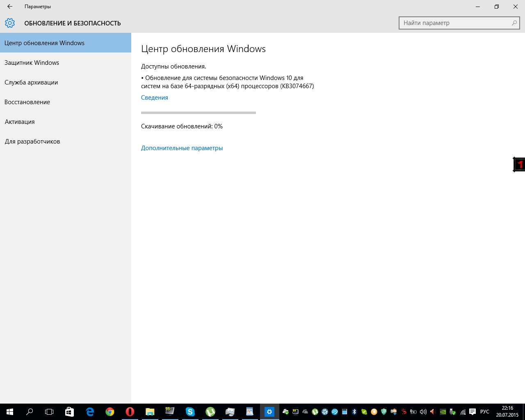Open Task View from the taskbar

pyautogui.click(x=49, y=412)
